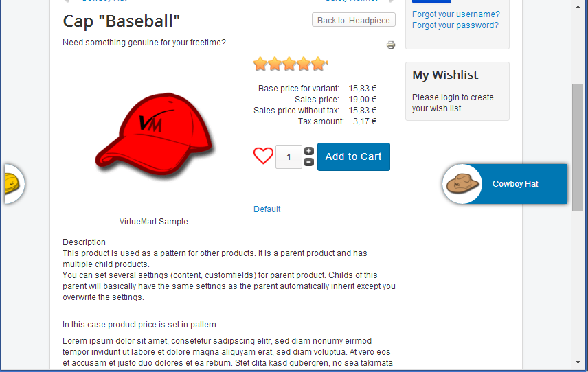Click the heart wishlist icon

263,156
